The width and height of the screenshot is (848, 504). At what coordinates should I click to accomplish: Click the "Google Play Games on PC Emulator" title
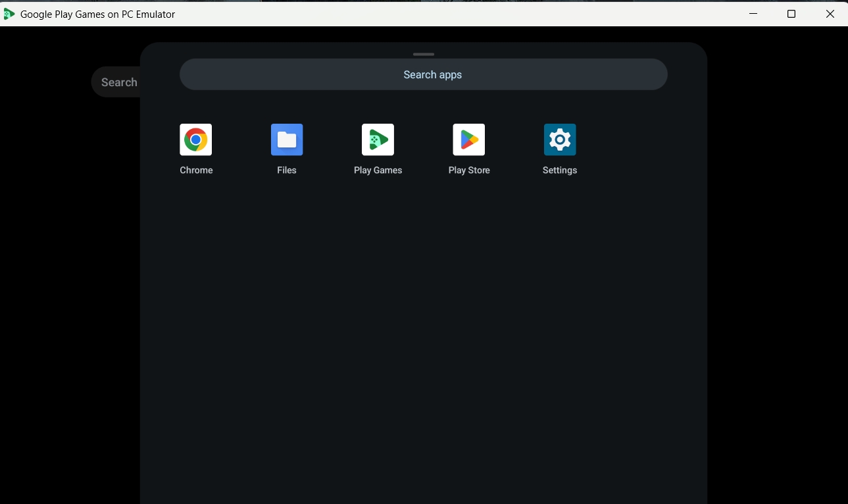97,14
